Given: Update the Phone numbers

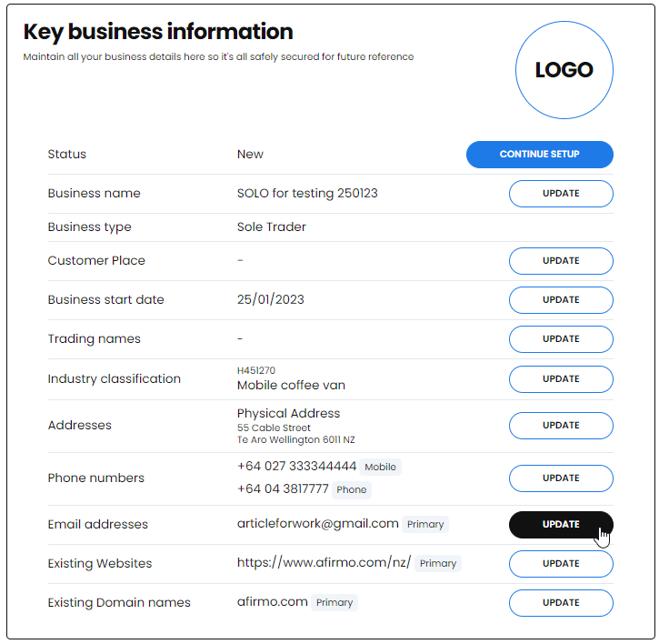Looking at the screenshot, I should click(x=561, y=478).
